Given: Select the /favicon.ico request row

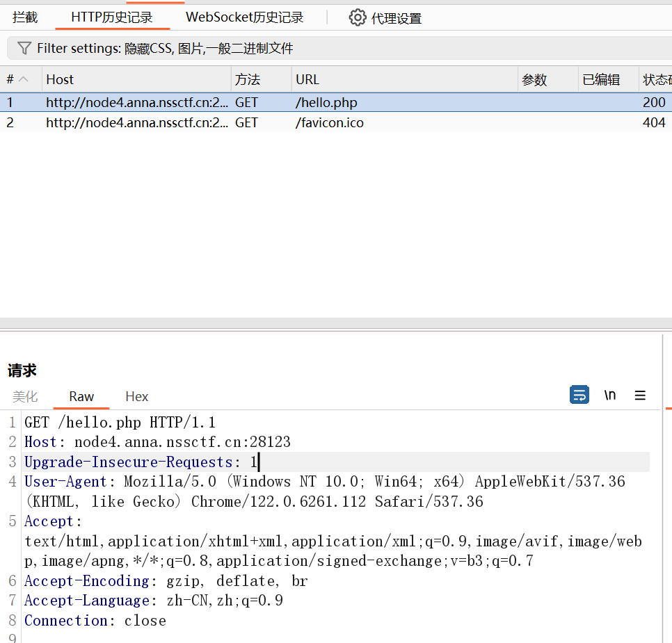Looking at the screenshot, I should pos(329,122).
